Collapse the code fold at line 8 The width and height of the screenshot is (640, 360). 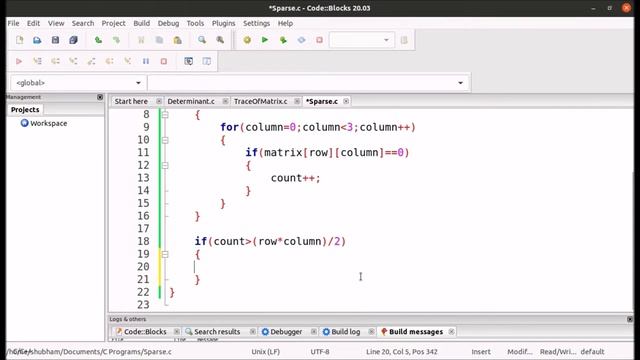click(x=165, y=115)
